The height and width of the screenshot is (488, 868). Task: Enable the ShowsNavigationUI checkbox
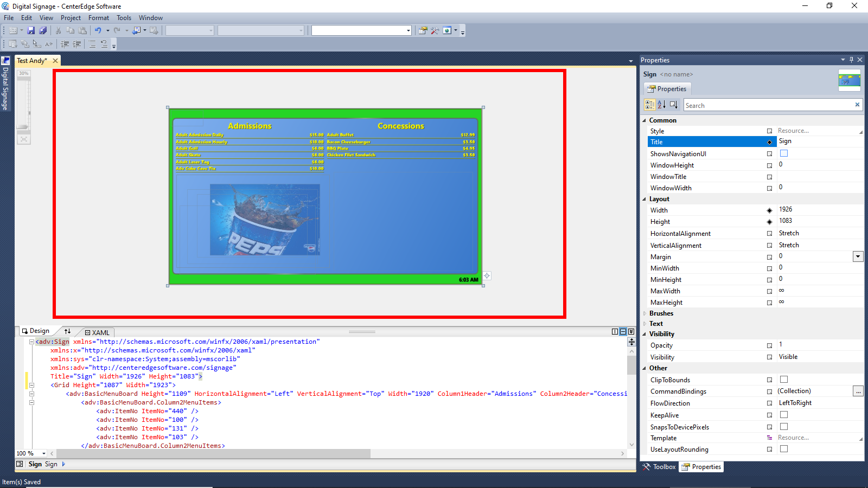coord(784,153)
